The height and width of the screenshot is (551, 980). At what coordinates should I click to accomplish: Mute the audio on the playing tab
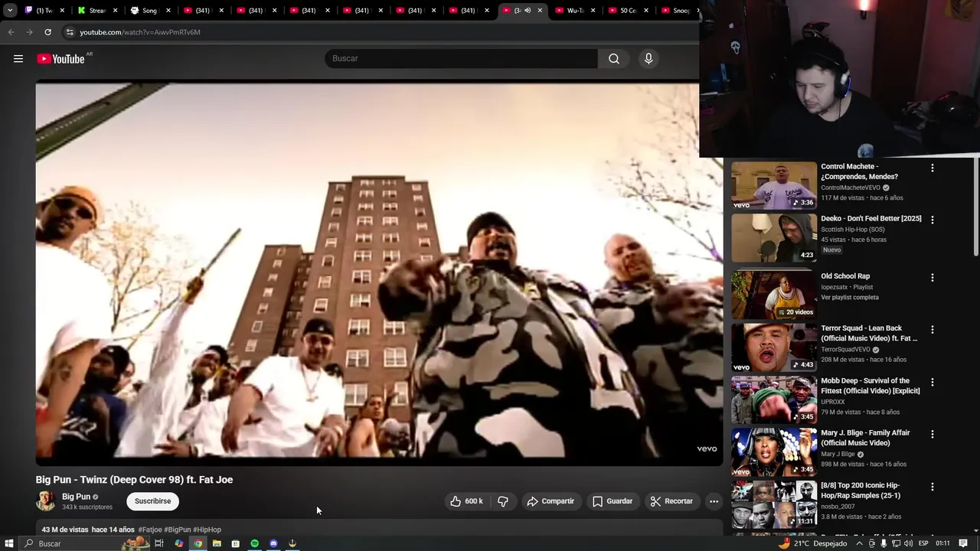(x=527, y=11)
